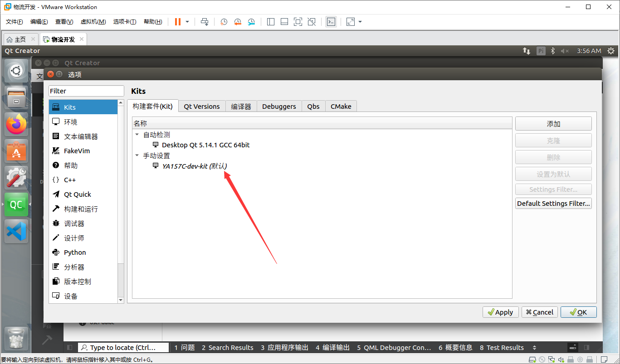Click VMware full screen mode icon

point(298,22)
